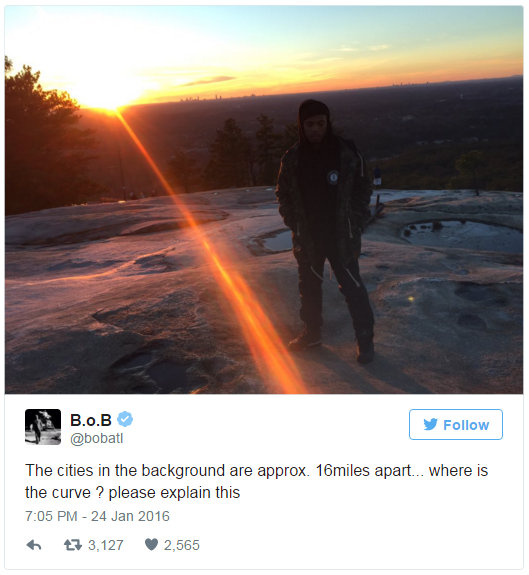View the 3,127 retweets count

(106, 545)
